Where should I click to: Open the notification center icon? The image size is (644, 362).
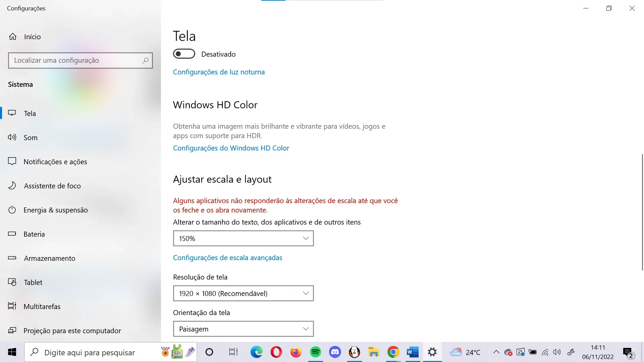pos(629,353)
